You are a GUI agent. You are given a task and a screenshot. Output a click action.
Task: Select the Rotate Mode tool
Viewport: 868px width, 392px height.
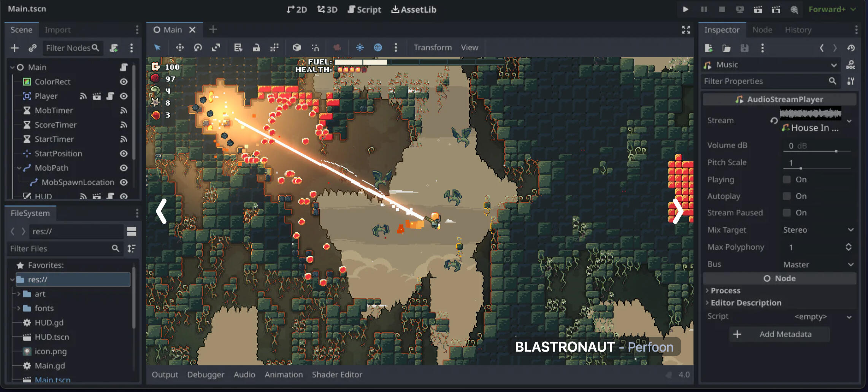click(x=198, y=48)
